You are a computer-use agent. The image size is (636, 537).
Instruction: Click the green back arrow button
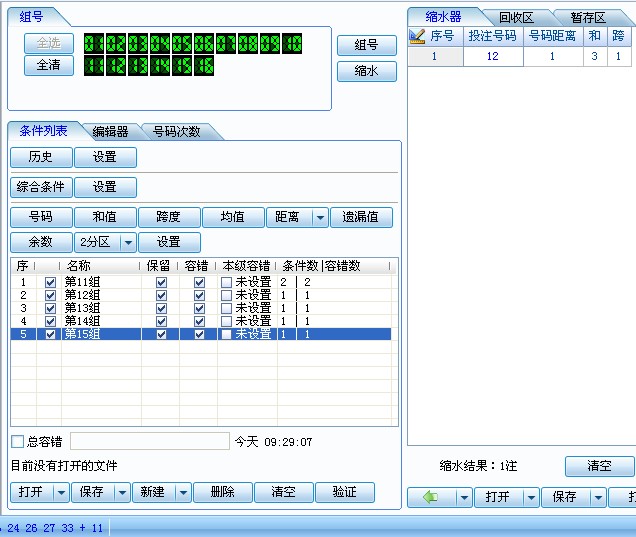[x=431, y=497]
